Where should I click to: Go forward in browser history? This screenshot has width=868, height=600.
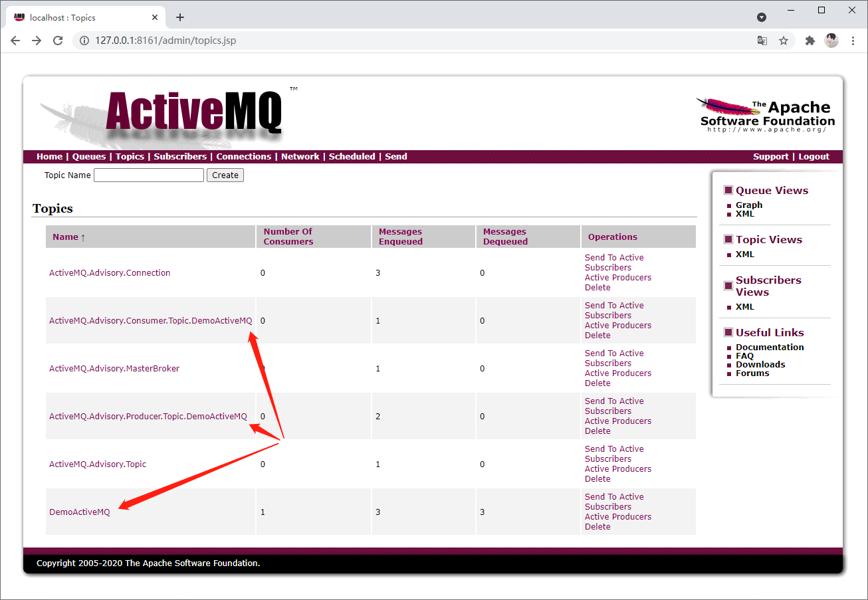(x=37, y=41)
